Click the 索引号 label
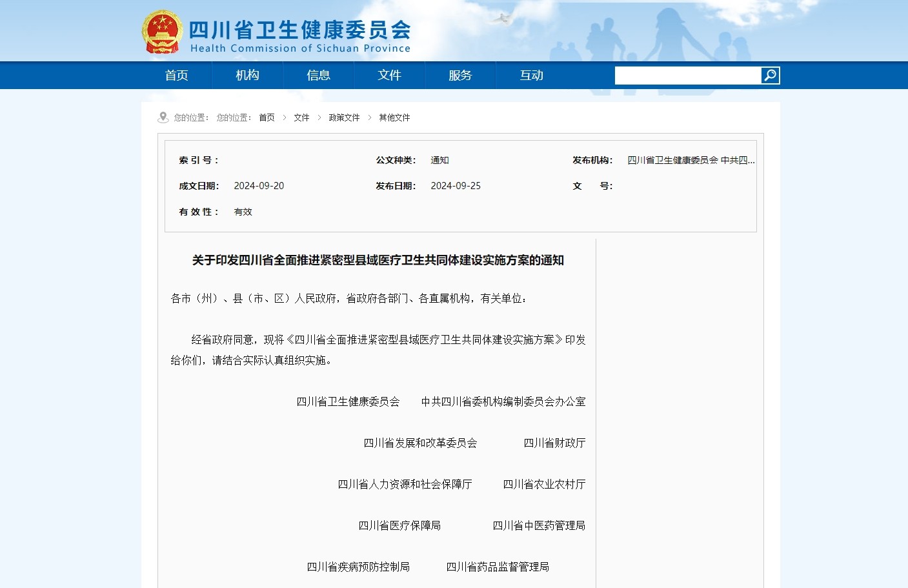The width and height of the screenshot is (908, 588). [x=199, y=160]
